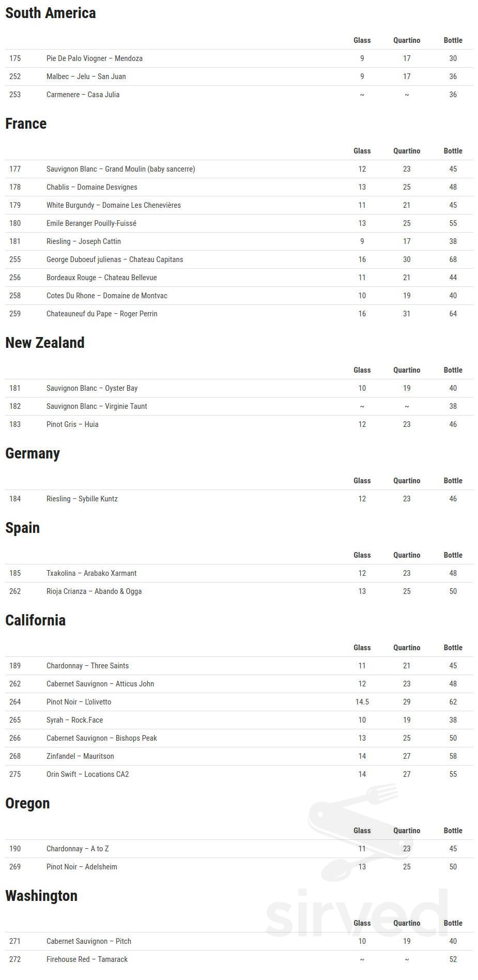The width and height of the screenshot is (478, 980).
Task: Select Chablis – Domaine Desvignes wine entry
Action: point(92,187)
